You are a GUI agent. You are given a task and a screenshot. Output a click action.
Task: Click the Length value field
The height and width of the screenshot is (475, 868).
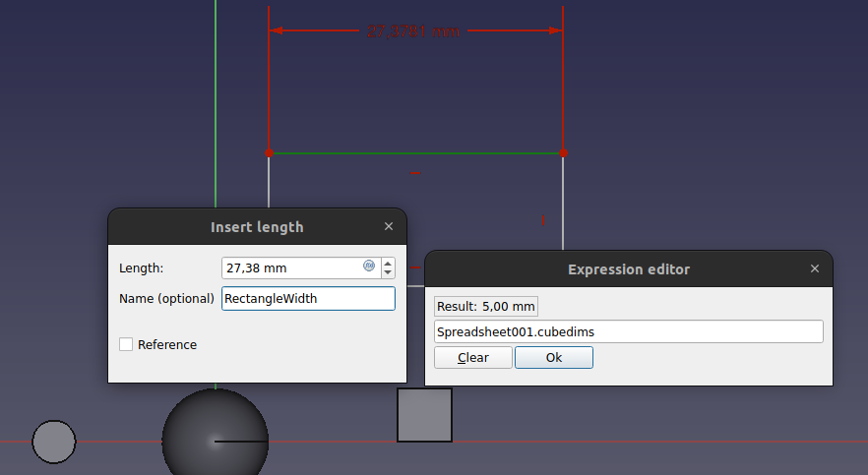pyautogui.click(x=290, y=267)
